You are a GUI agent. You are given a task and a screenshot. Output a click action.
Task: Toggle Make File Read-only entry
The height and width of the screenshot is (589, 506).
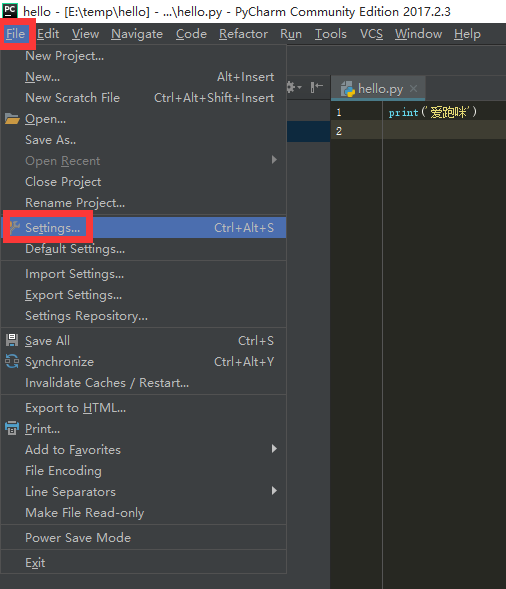tap(143, 513)
